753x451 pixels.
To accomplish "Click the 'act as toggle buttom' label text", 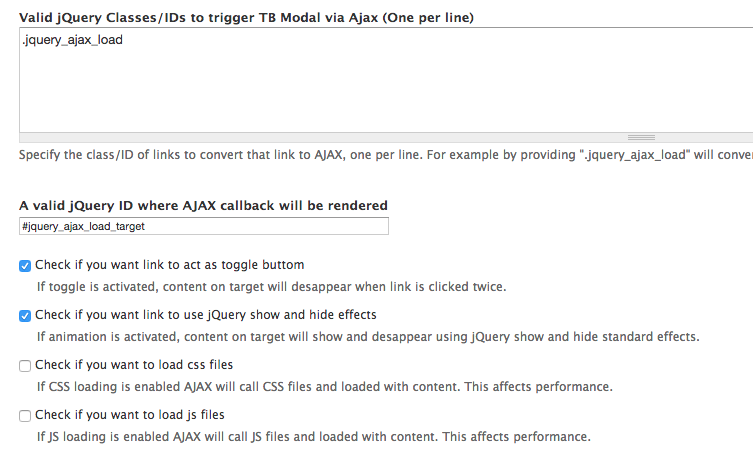I will point(170,265).
